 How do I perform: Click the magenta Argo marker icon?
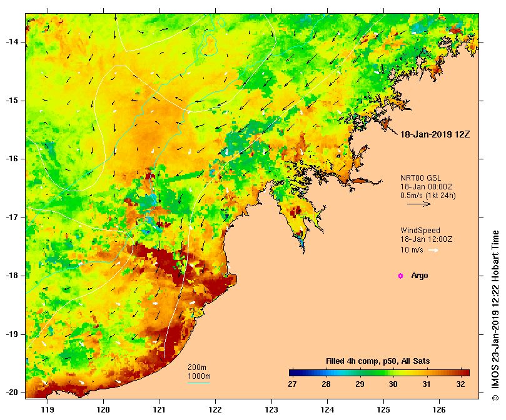(400, 276)
